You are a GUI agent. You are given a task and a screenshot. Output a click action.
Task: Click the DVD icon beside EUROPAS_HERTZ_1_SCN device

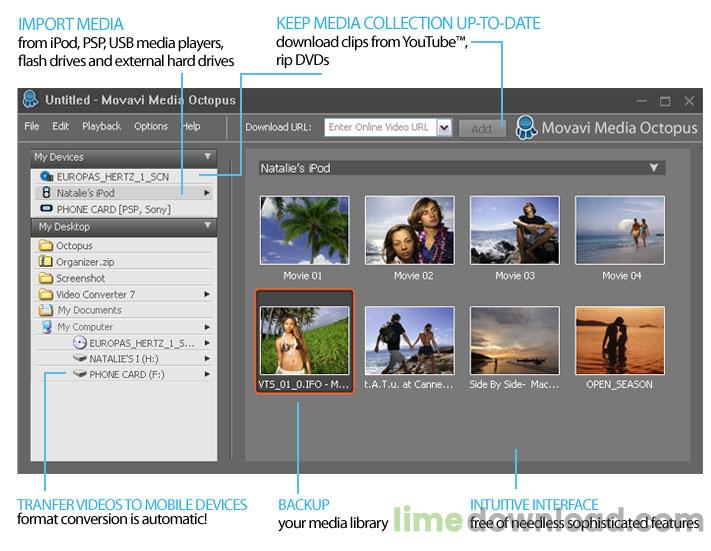46,177
